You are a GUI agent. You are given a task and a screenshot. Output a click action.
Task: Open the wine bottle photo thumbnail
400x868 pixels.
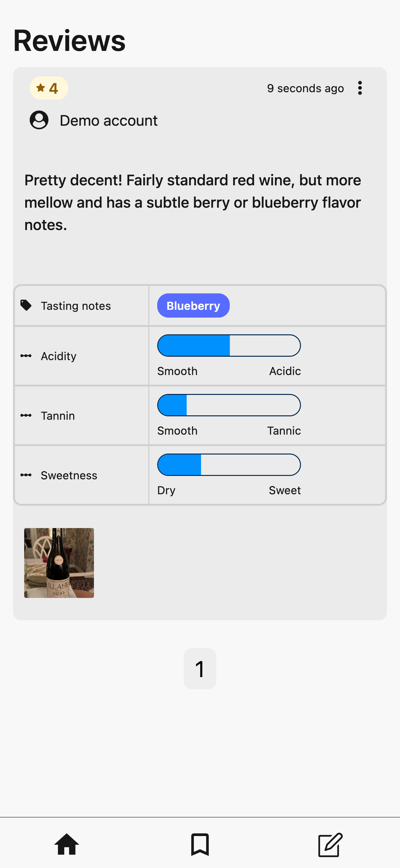point(59,563)
